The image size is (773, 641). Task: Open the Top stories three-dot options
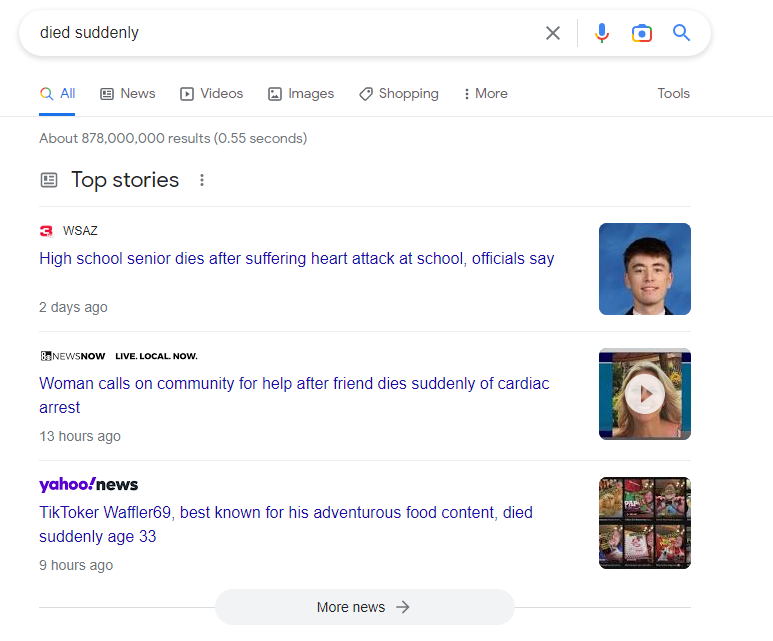[x=202, y=180]
